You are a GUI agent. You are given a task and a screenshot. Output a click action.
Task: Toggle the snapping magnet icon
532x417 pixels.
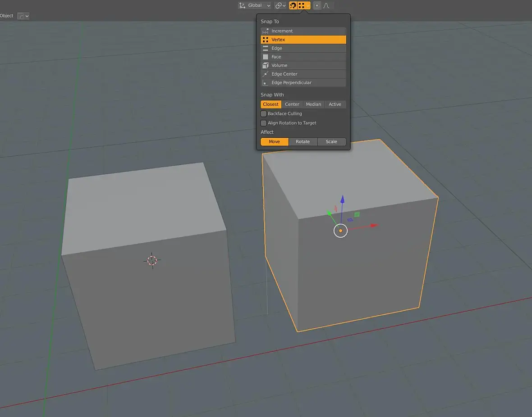293,5
